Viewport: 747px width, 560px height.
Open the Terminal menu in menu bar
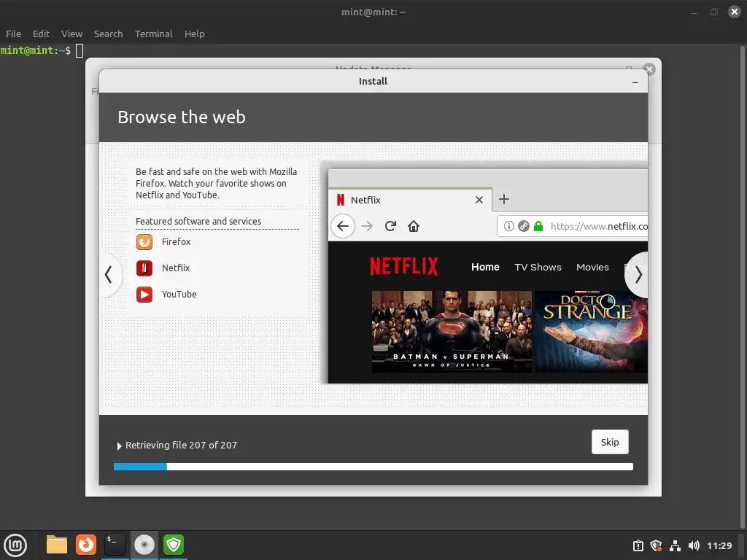pos(153,34)
